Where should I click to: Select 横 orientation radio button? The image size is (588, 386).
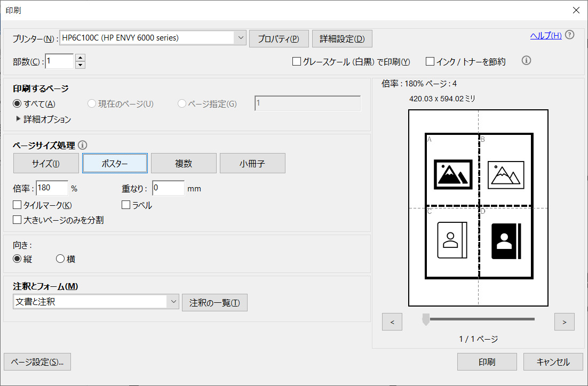pyautogui.click(x=60, y=259)
